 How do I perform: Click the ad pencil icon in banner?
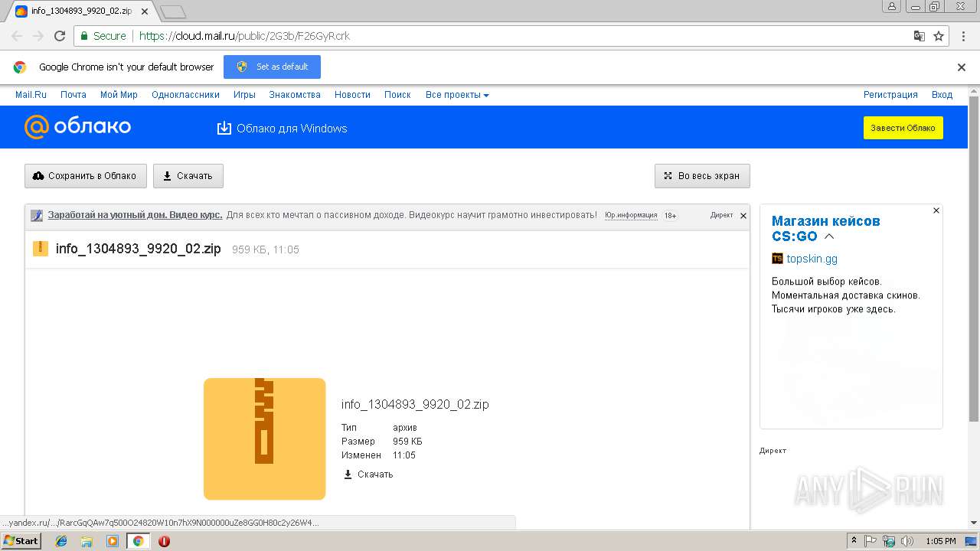click(x=37, y=216)
